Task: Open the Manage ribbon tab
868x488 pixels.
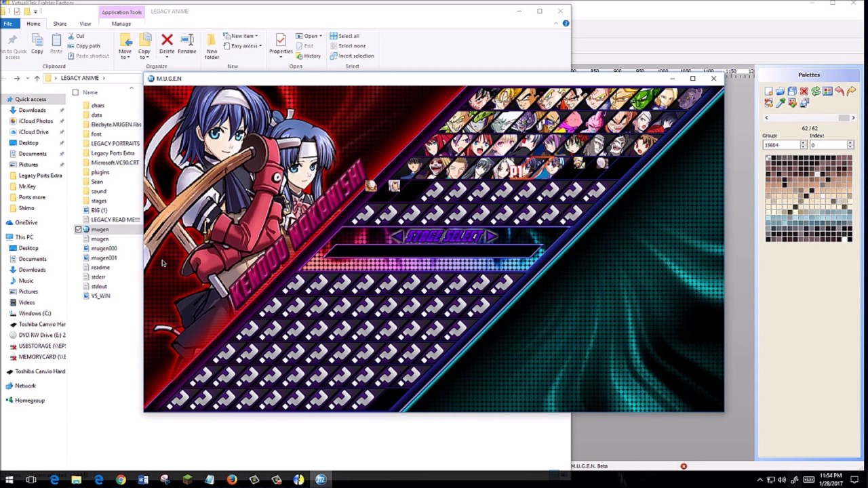Action: (x=121, y=24)
